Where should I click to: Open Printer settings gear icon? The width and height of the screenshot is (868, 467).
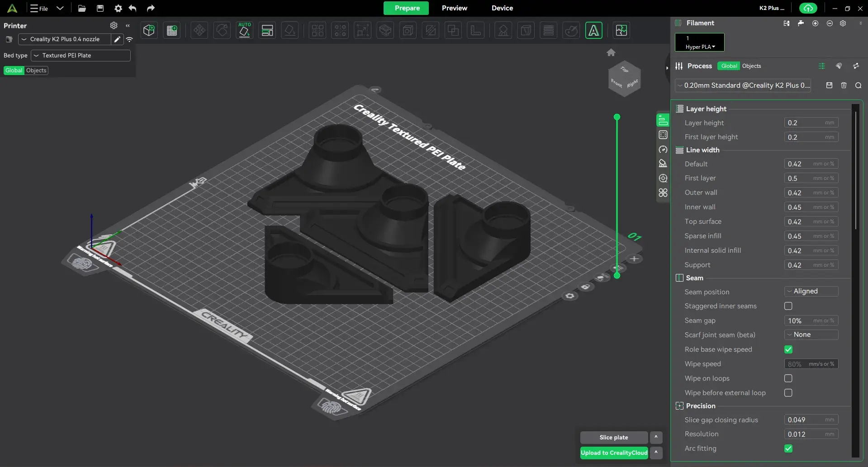click(114, 25)
